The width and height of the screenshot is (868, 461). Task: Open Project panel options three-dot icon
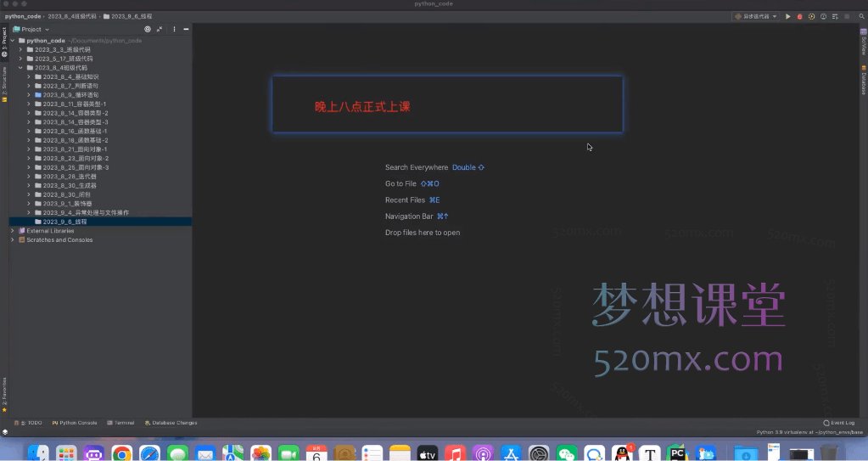coord(175,30)
